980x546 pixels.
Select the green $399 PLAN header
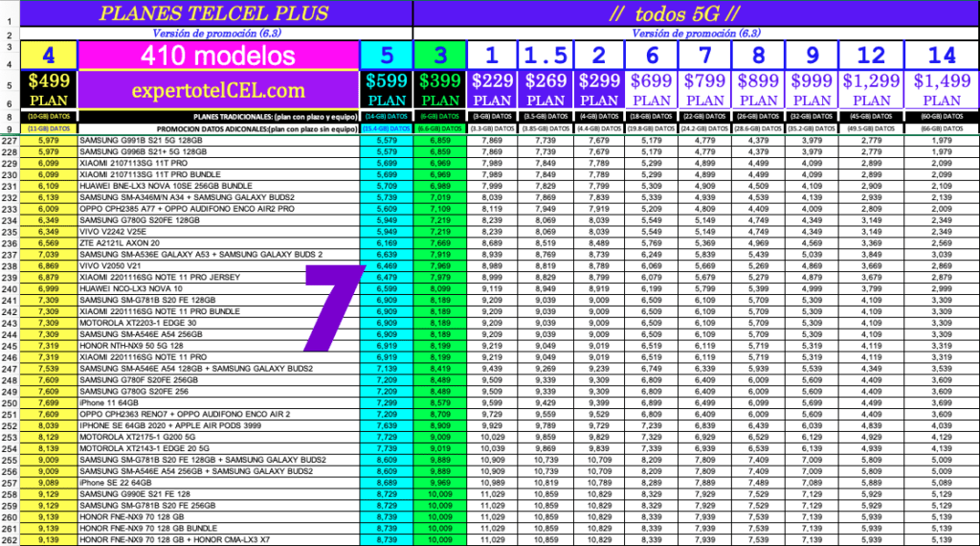pos(440,90)
